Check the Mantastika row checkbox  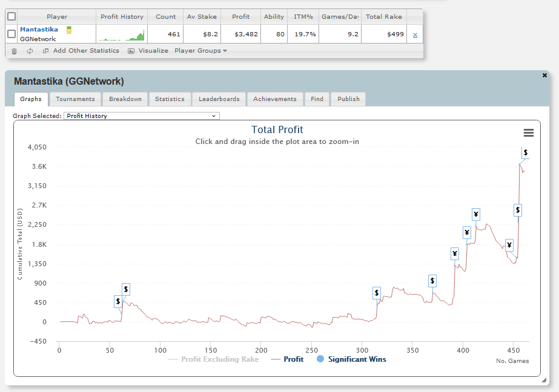(12, 34)
